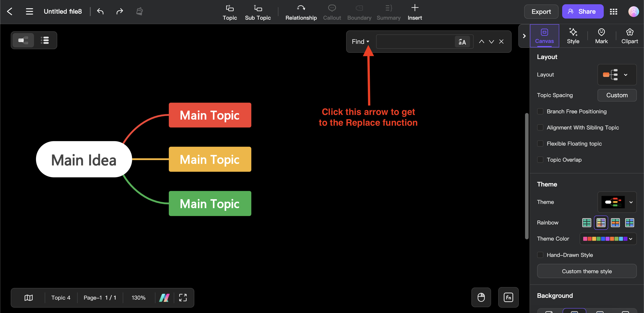
Task: Click the Custom theme style button
Action: pyautogui.click(x=587, y=271)
